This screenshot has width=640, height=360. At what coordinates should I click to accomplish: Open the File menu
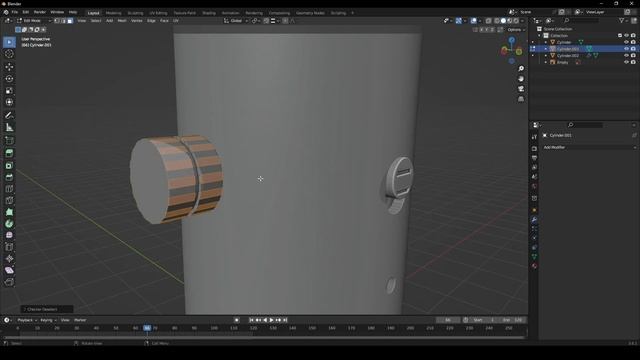click(x=15, y=12)
